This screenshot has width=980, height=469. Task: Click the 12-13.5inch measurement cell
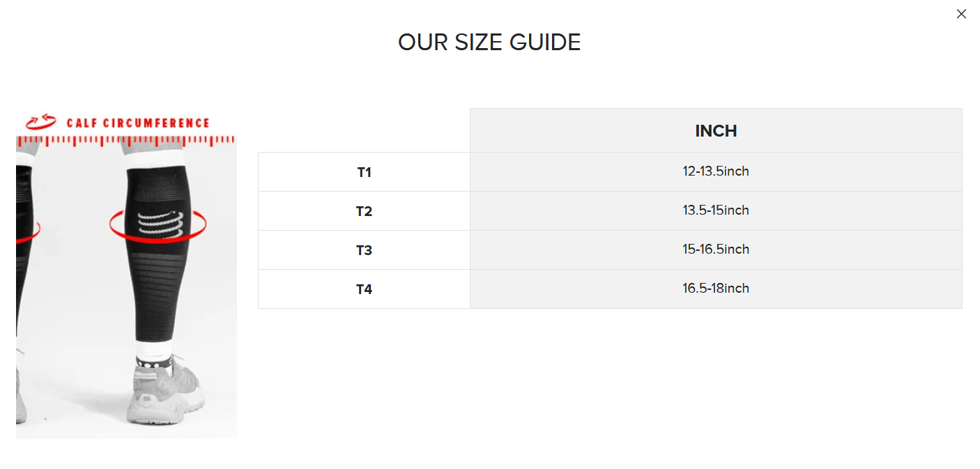point(716,171)
